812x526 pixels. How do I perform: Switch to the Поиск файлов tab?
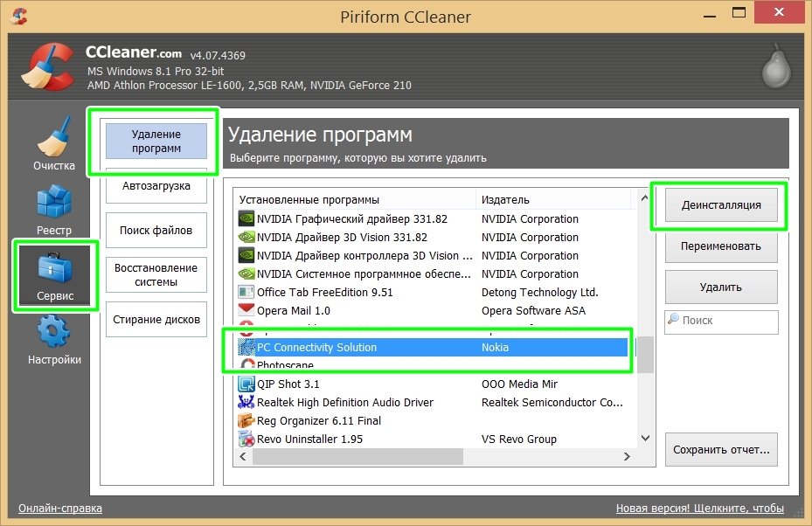click(156, 231)
